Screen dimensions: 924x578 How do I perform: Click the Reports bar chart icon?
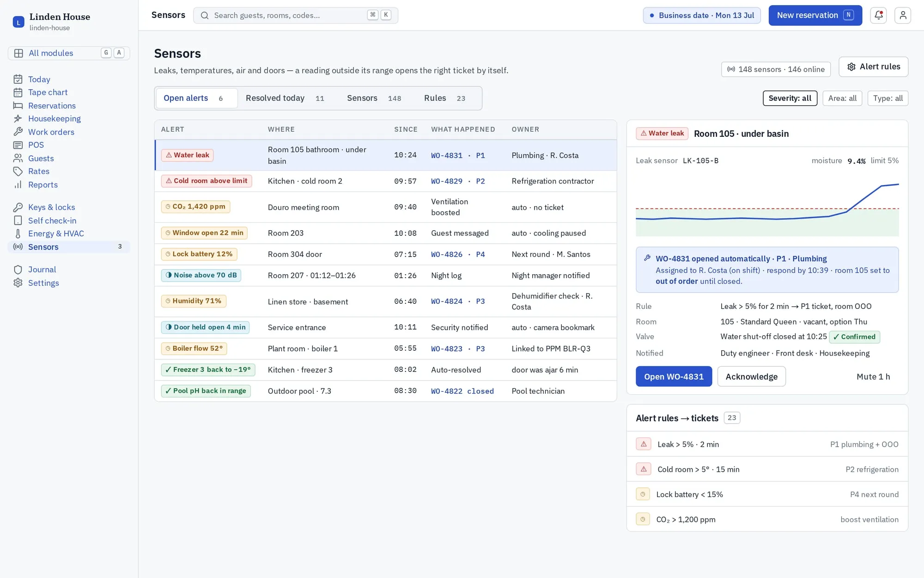(18, 184)
